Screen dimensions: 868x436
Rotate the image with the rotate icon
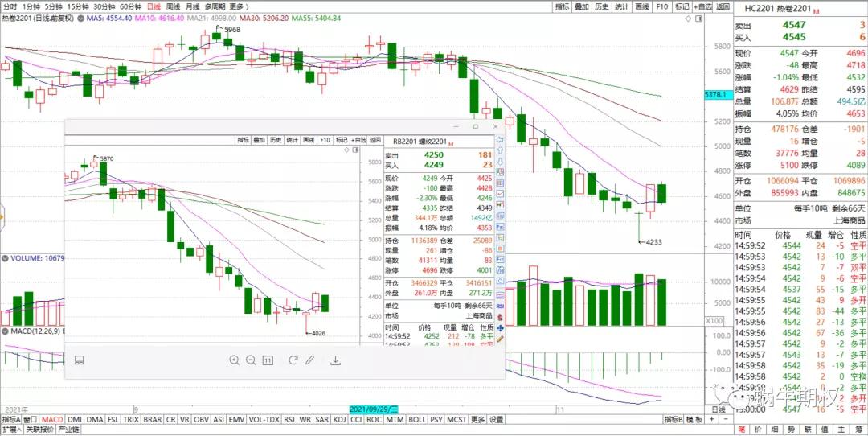coord(293,360)
